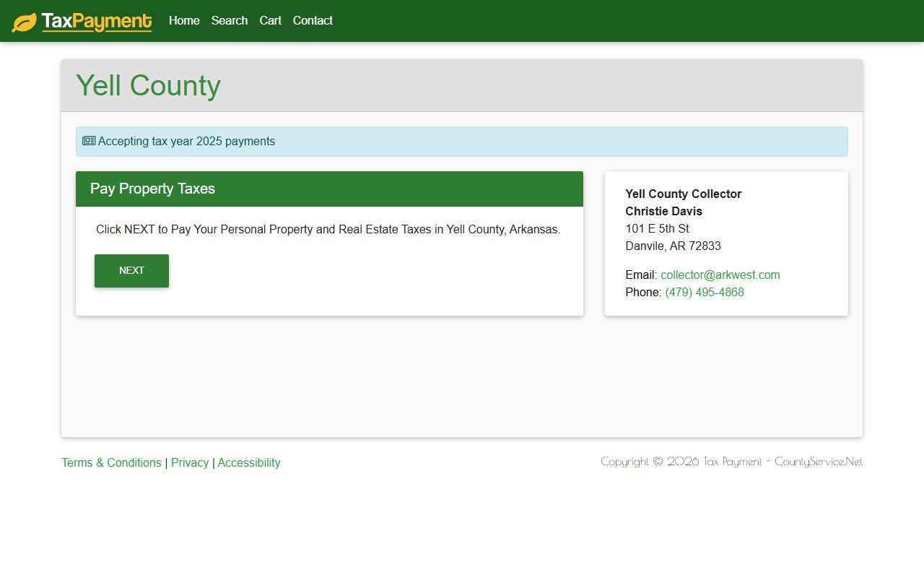Call the phone number (479) 495-4868
924x578 pixels.
pos(705,292)
